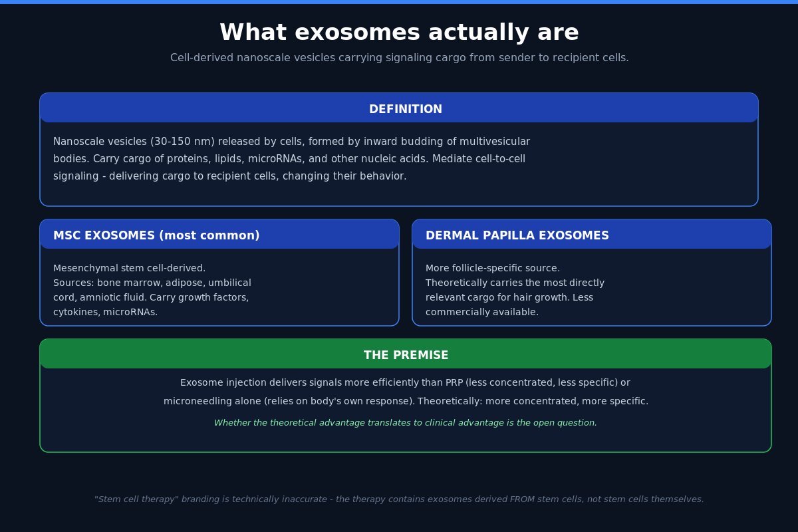
Task: Click the green "THE PREMISE" header
Action: coord(406,354)
